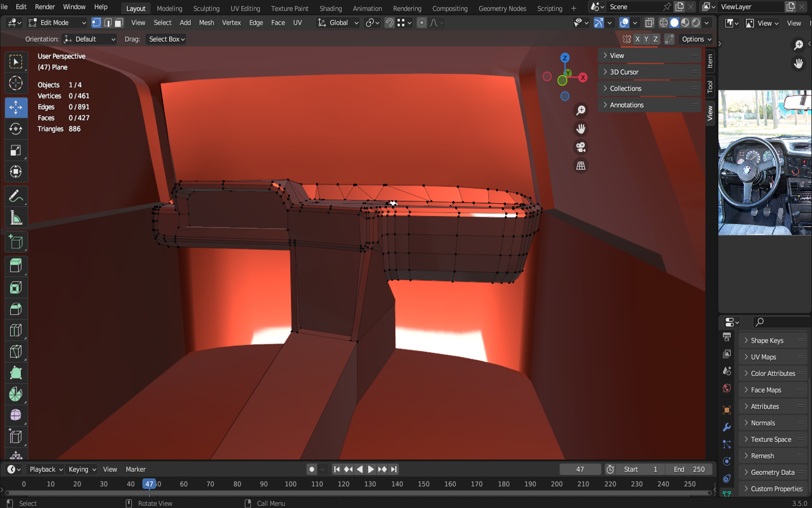
Task: Toggle auto keying record button
Action: (x=312, y=469)
